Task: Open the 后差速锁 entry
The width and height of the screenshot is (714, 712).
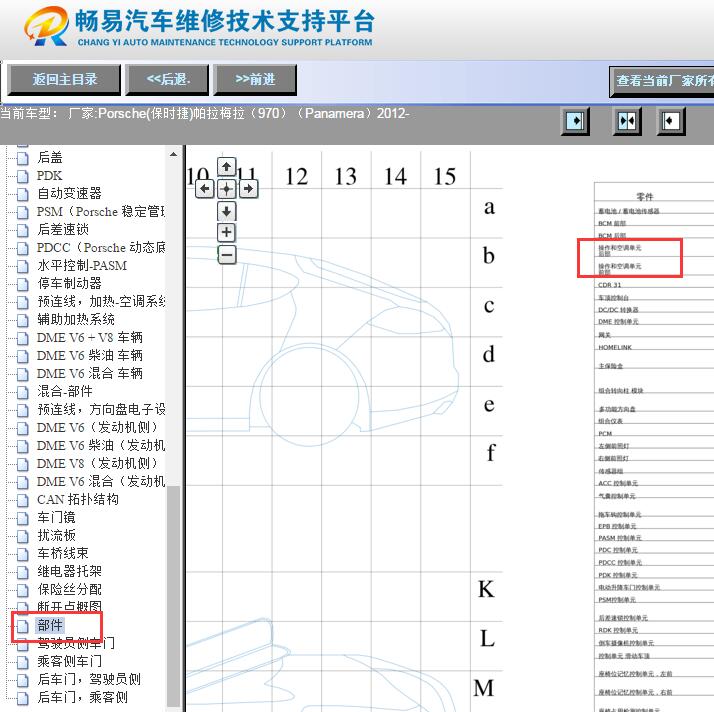Action: tap(63, 229)
